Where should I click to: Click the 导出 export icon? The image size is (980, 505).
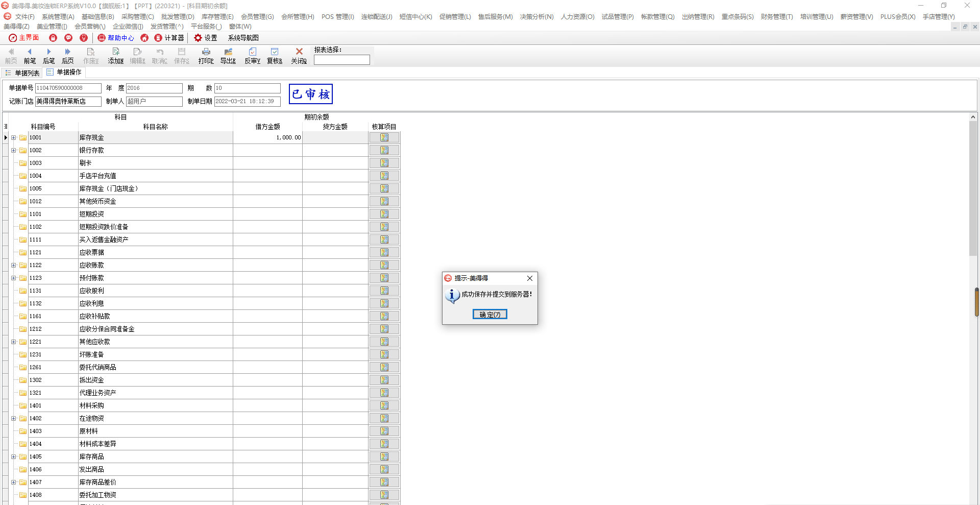(228, 52)
